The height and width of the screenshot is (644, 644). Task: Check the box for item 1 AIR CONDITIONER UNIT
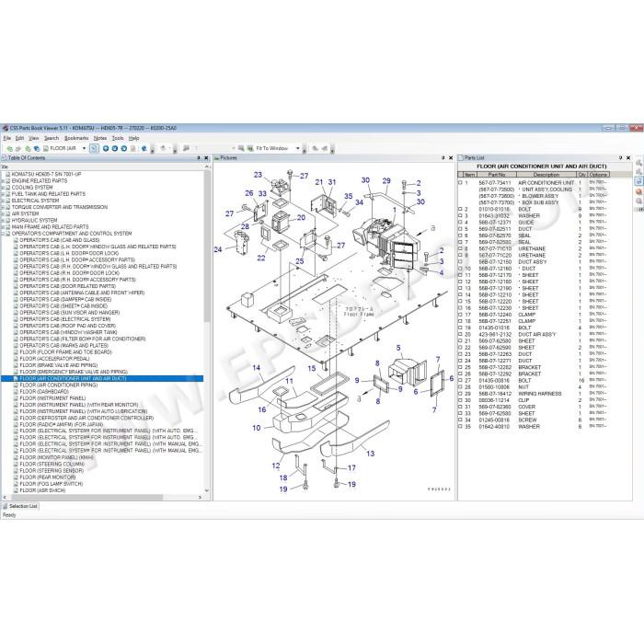pyautogui.click(x=460, y=182)
